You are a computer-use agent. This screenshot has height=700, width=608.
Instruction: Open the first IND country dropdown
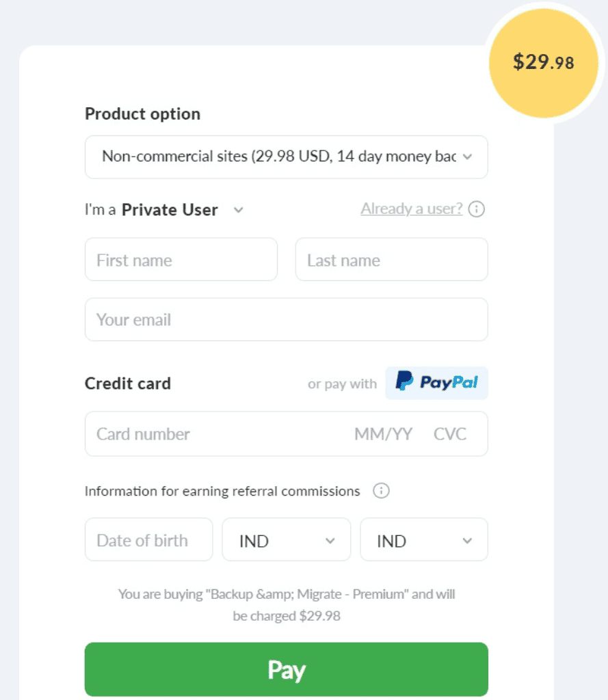(287, 539)
